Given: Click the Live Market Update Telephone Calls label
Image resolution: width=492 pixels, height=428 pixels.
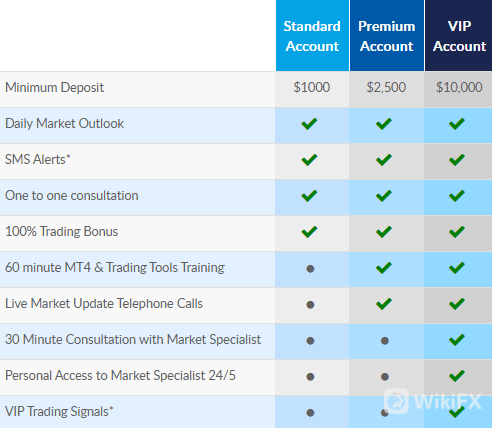Looking at the screenshot, I should (x=104, y=304).
